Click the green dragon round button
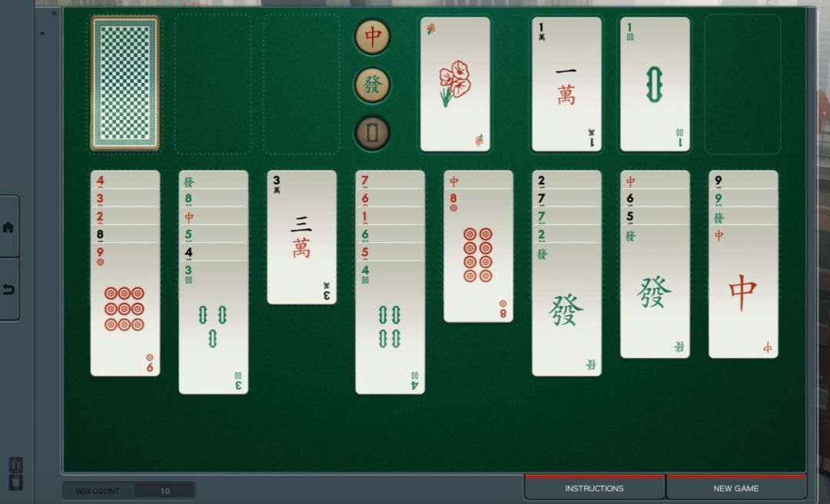Screen dimensions: 830x504 point(372,85)
